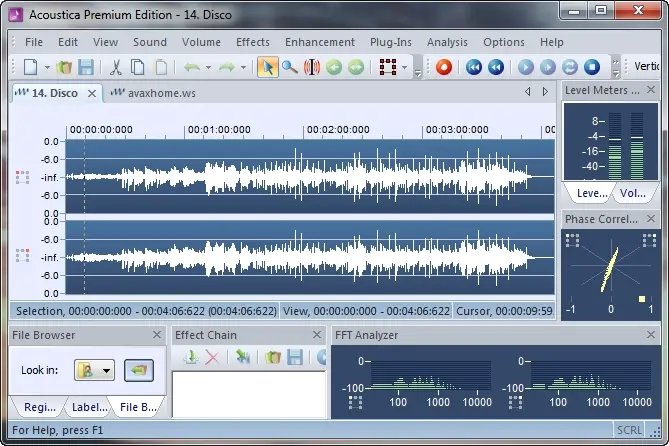Viewport: 669px width, 446px height.
Task: Toggle the left FFT Analyzer options icon
Action: [355, 402]
